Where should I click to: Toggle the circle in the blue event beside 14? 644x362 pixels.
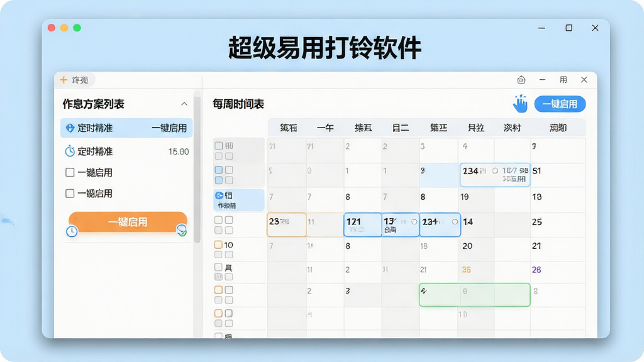pos(454,222)
